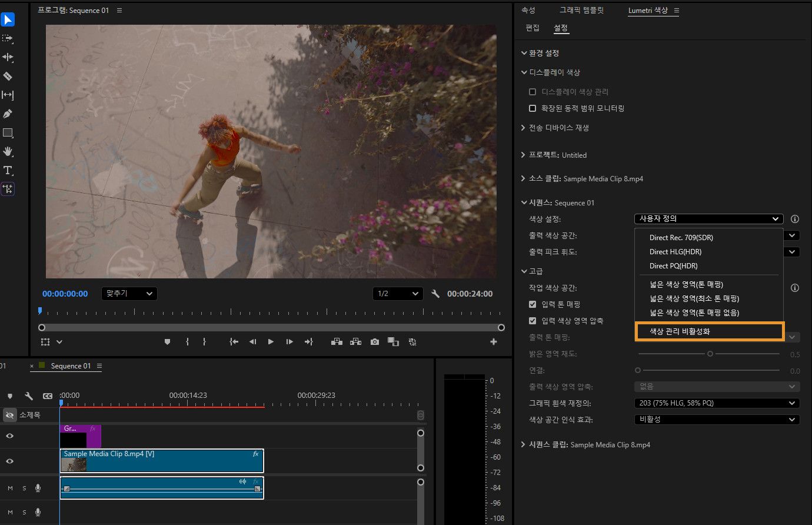Enable the 확장된 동적 범위 모니터링 checkbox

[533, 108]
